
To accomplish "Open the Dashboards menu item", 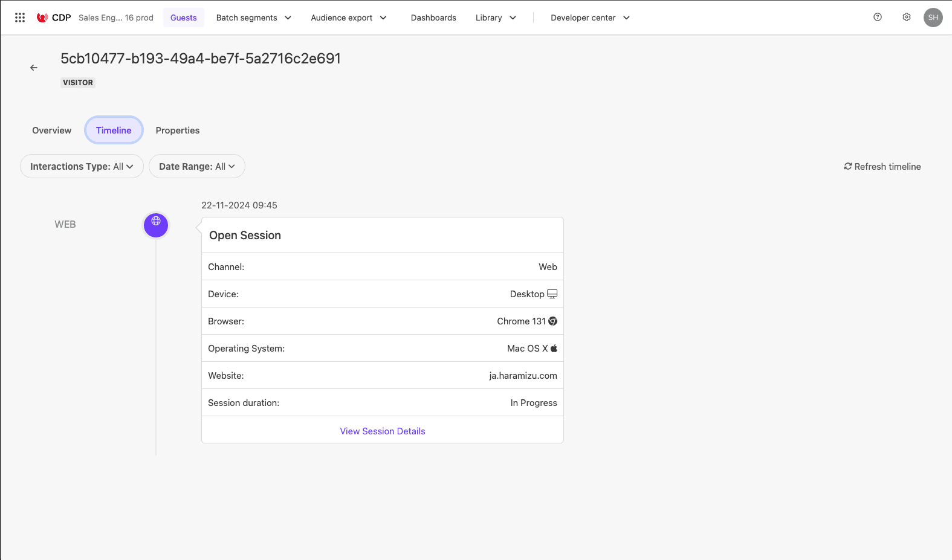I will coord(433,18).
